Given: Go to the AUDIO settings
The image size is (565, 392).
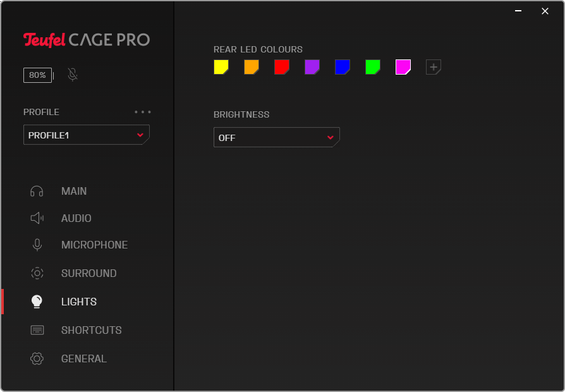Looking at the screenshot, I should pyautogui.click(x=76, y=218).
